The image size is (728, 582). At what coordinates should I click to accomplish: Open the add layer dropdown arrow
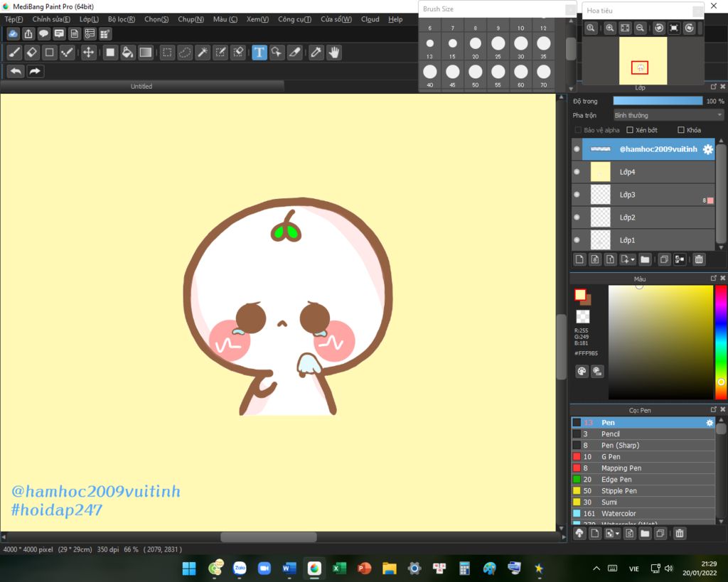click(632, 260)
